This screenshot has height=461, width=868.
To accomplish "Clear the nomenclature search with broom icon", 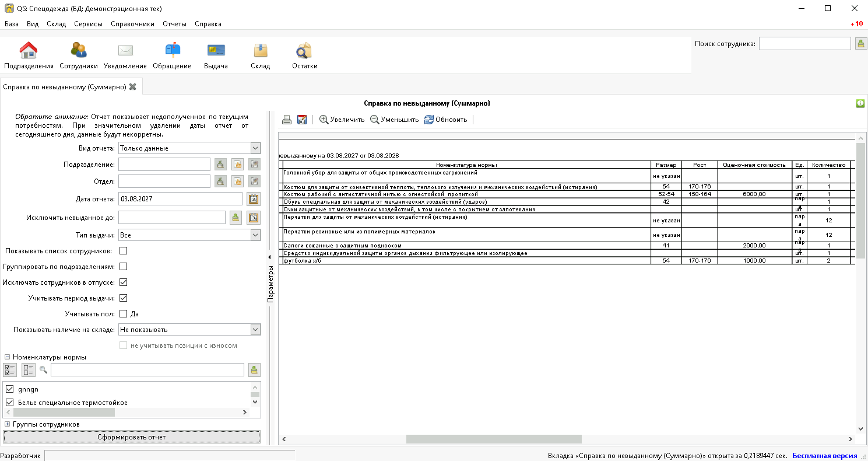I will click(x=254, y=369).
